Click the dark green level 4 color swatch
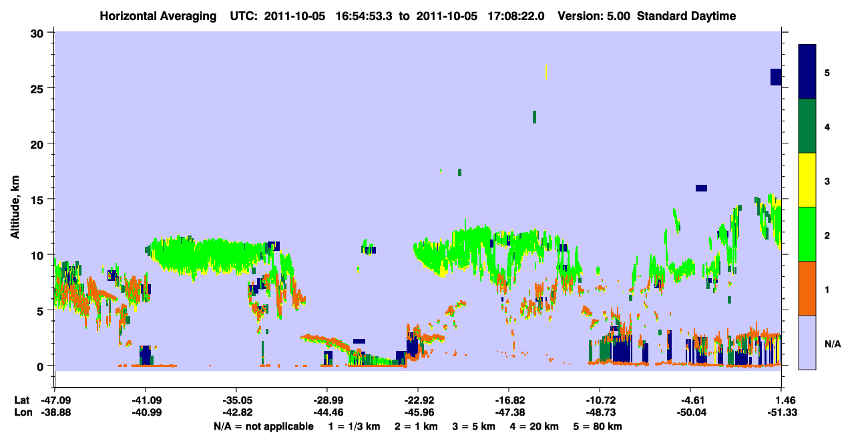This screenshot has width=868, height=445. [x=807, y=126]
